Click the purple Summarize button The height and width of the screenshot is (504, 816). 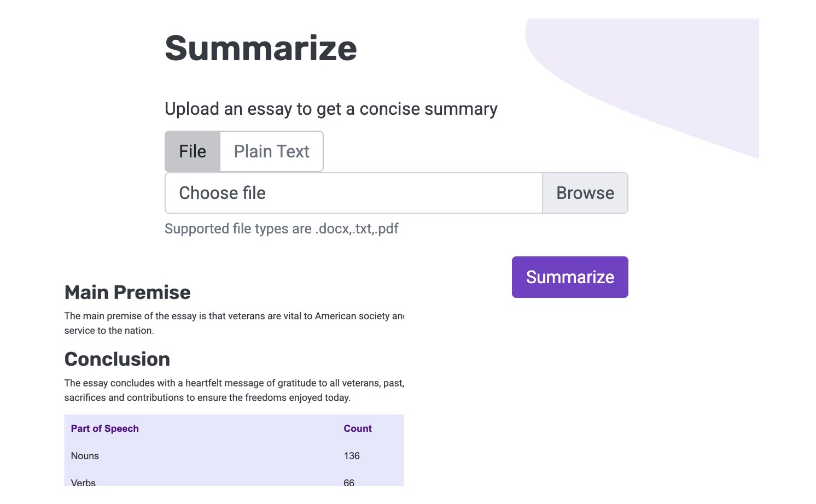[570, 277]
